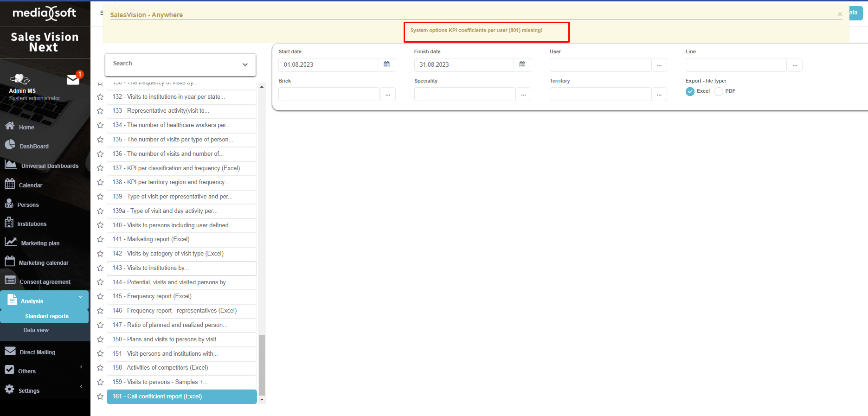868x416 pixels.
Task: Select the Excel export file type
Action: (690, 91)
